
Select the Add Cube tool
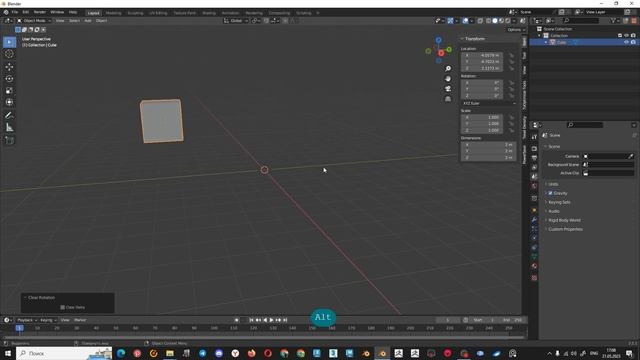click(x=9, y=140)
